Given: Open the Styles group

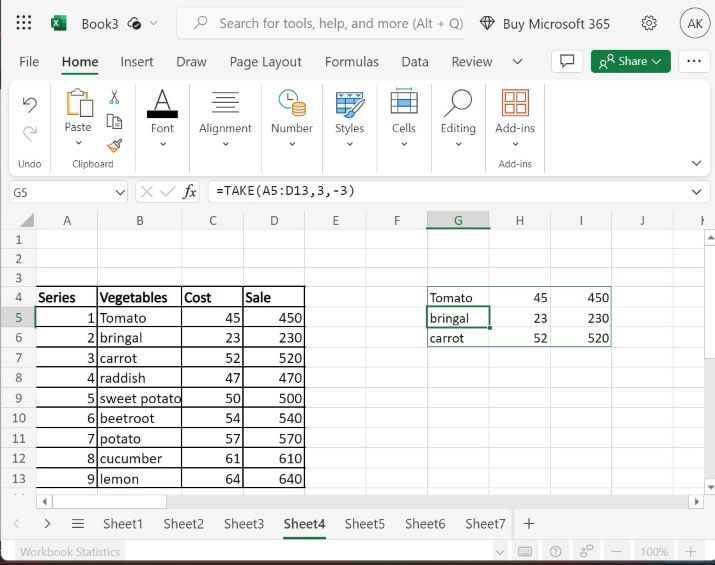Looking at the screenshot, I should tap(349, 118).
